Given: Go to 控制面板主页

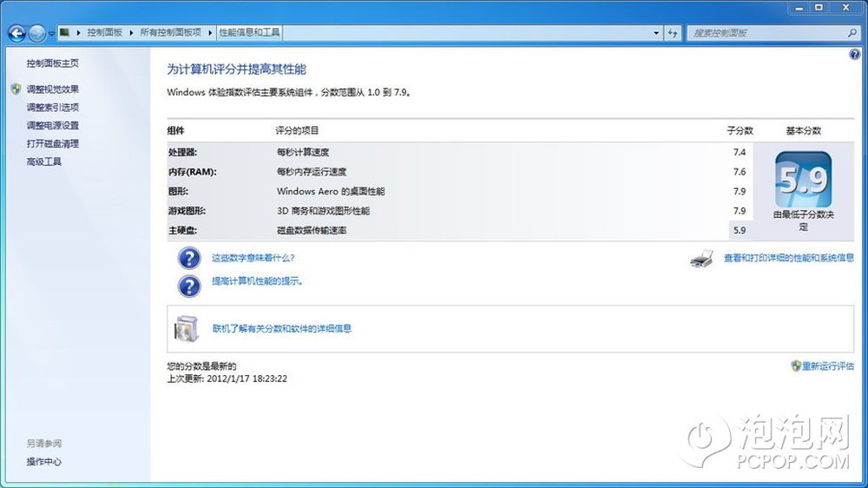Looking at the screenshot, I should (x=53, y=63).
